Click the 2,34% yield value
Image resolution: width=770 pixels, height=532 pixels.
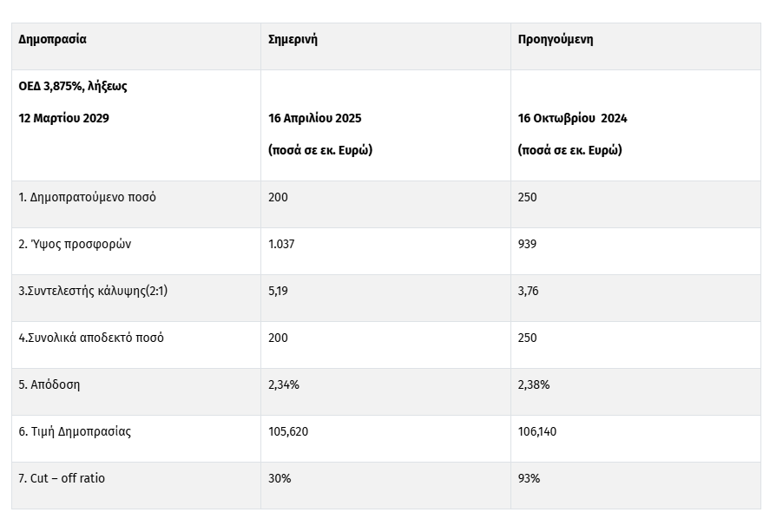(284, 384)
